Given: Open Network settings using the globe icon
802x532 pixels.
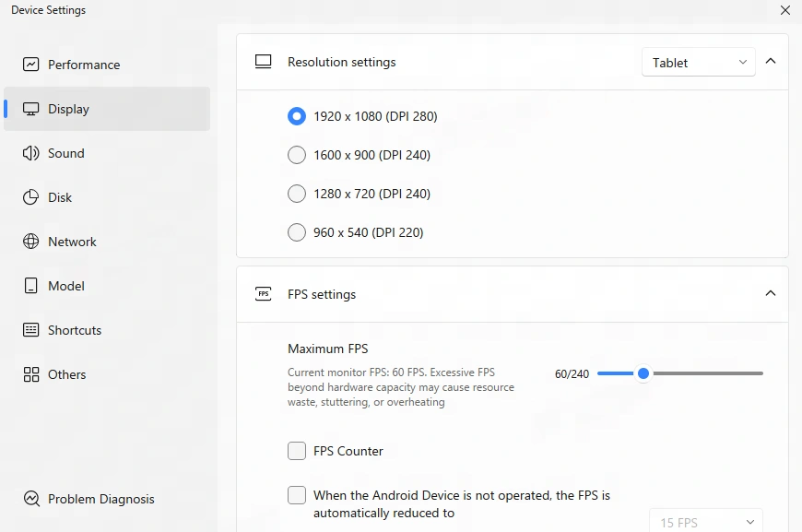Looking at the screenshot, I should pyautogui.click(x=30, y=242).
